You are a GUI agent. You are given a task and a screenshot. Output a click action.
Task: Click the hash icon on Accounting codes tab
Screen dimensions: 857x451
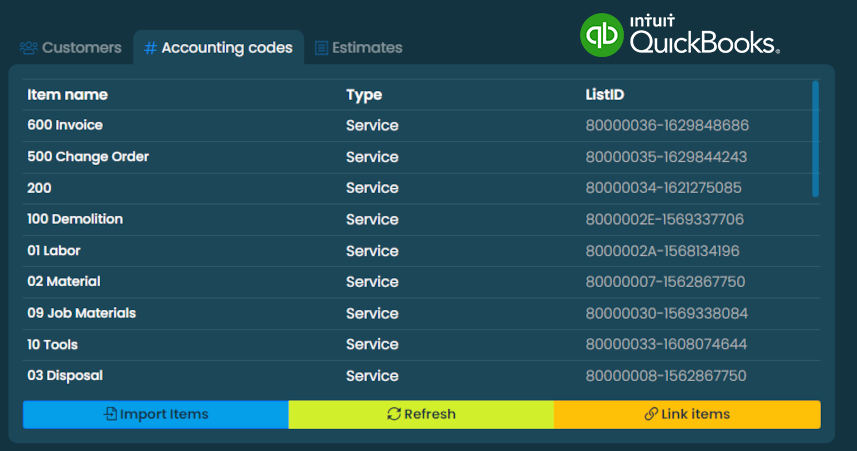[x=150, y=48]
